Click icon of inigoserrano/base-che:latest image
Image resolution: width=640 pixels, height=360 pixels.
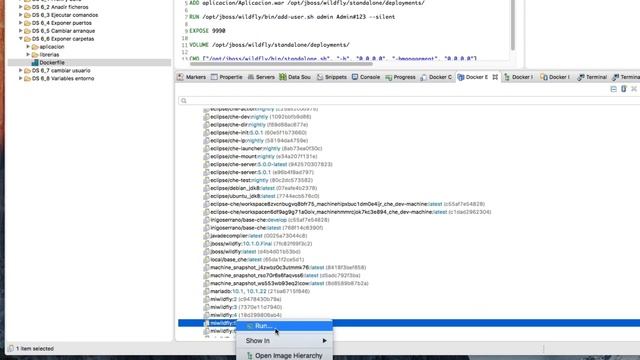207,228
